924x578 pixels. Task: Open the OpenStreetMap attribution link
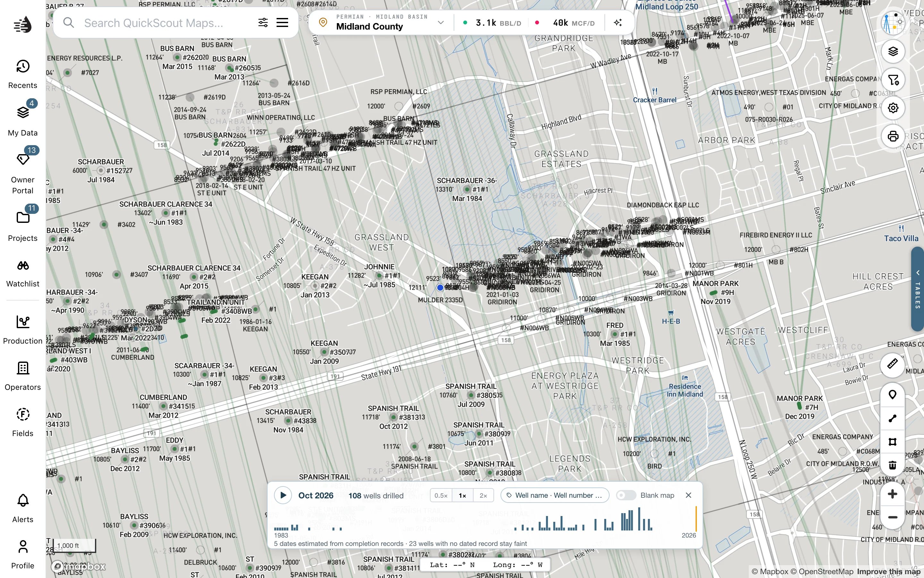point(822,572)
